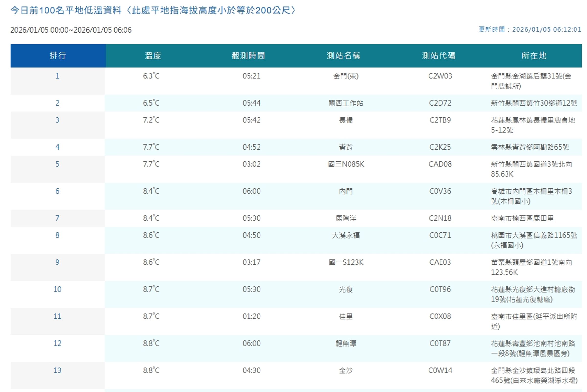The width and height of the screenshot is (587, 392).
Task: Click observation time 05:44
Action: pyautogui.click(x=251, y=103)
